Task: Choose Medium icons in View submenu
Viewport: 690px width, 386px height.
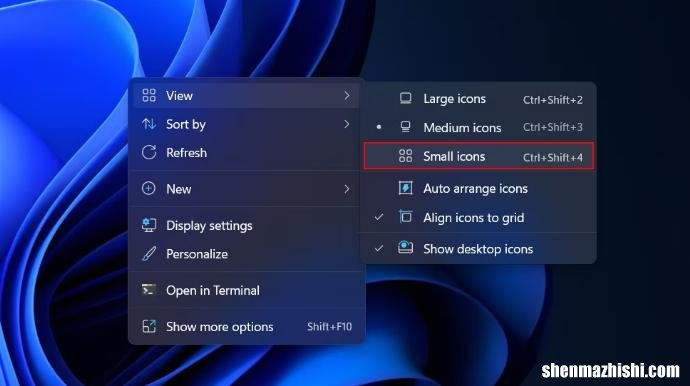Action: pos(478,127)
